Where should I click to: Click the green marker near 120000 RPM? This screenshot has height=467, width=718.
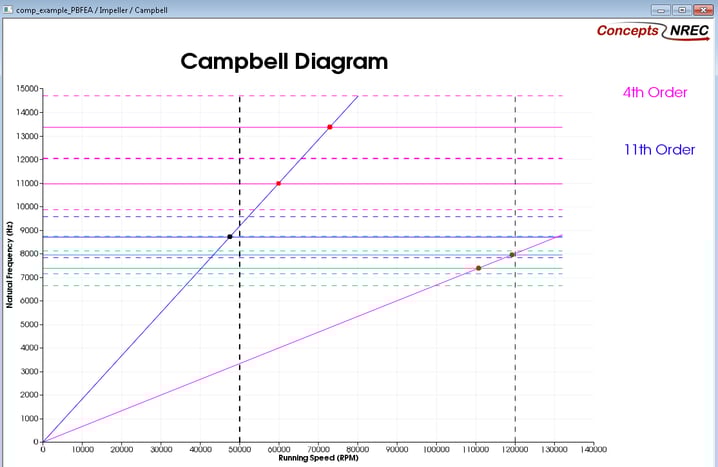pyautogui.click(x=512, y=255)
